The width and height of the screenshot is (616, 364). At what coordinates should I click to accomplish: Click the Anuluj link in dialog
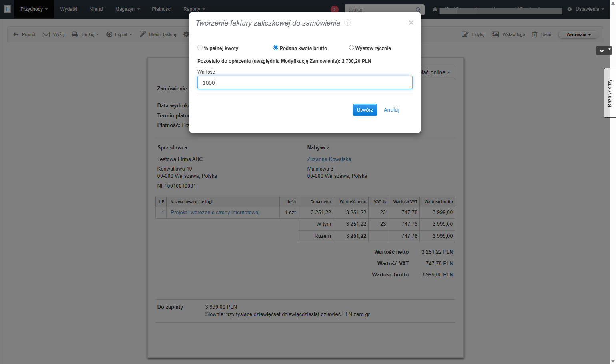pyautogui.click(x=391, y=110)
